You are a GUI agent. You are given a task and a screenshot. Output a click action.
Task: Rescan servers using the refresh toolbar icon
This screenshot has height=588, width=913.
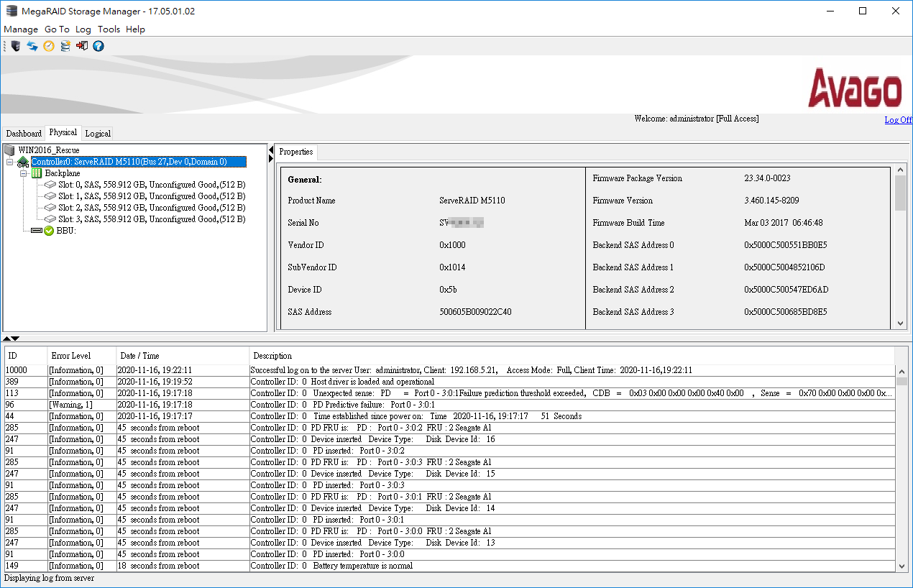(32, 46)
